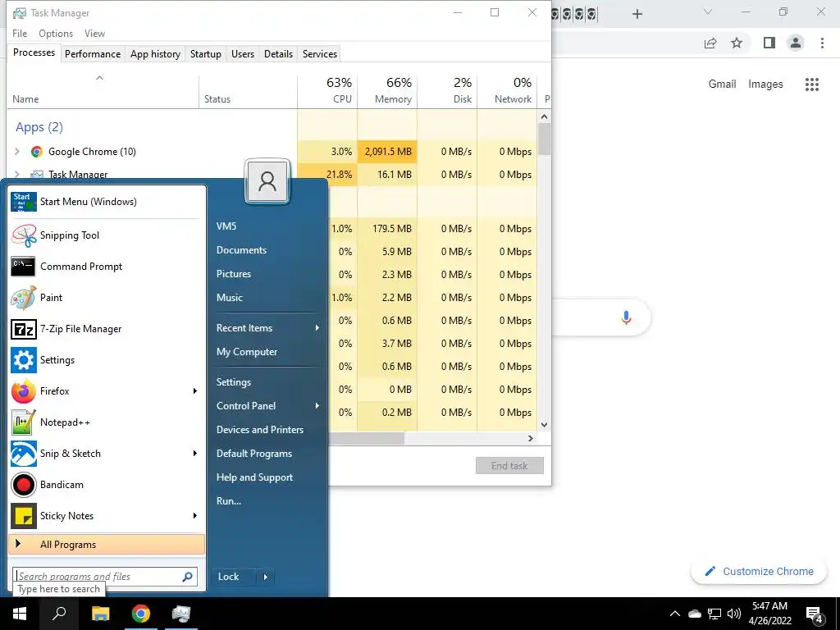Switch to Details tab
The height and width of the screenshot is (630, 840).
[279, 54]
